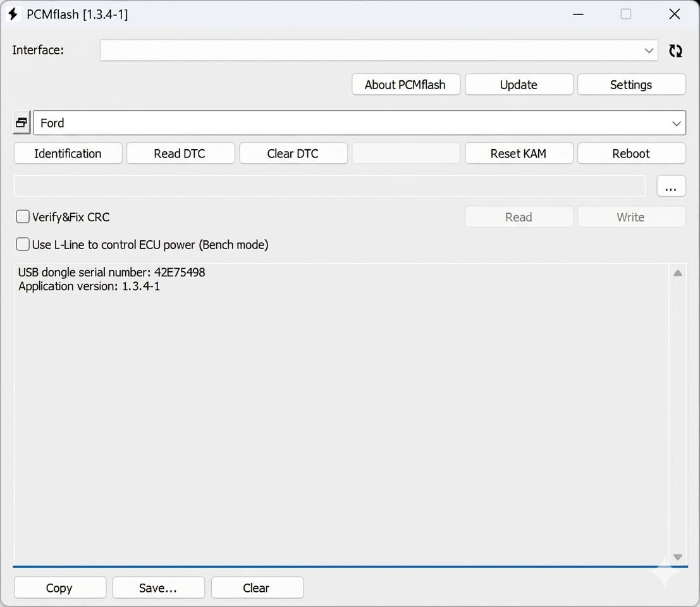The height and width of the screenshot is (607, 700).
Task: Enable the Verify&Fix CRC checkbox
Action: pyautogui.click(x=23, y=216)
